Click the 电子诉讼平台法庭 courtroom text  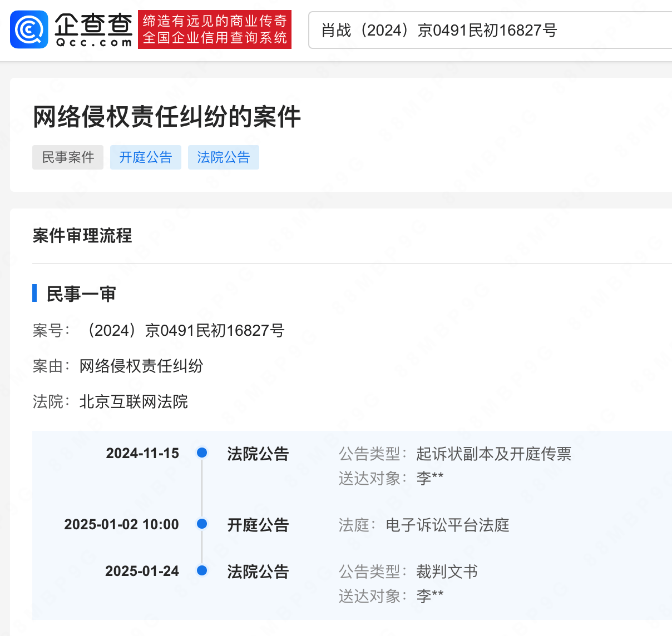[x=447, y=525]
